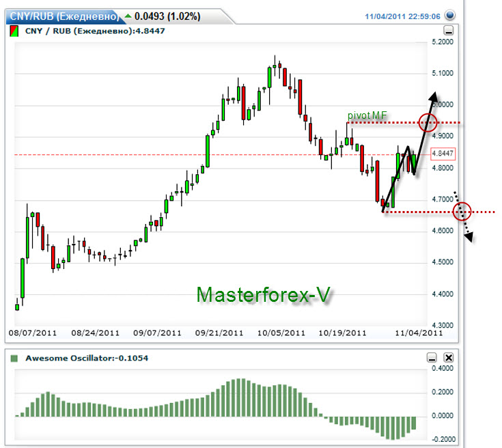Click the 09/21/2011 date axis label

(219, 333)
